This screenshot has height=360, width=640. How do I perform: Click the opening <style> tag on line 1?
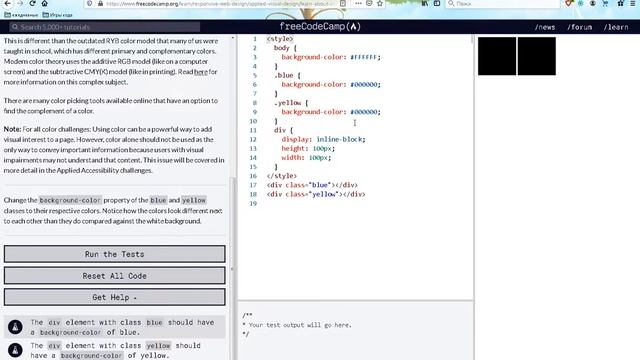[280, 39]
